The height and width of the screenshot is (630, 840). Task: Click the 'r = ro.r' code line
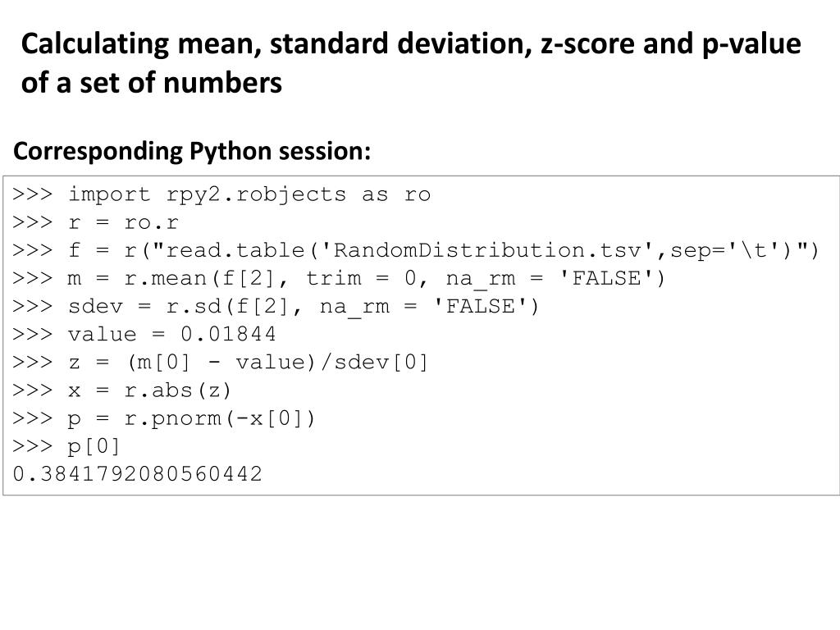95,222
